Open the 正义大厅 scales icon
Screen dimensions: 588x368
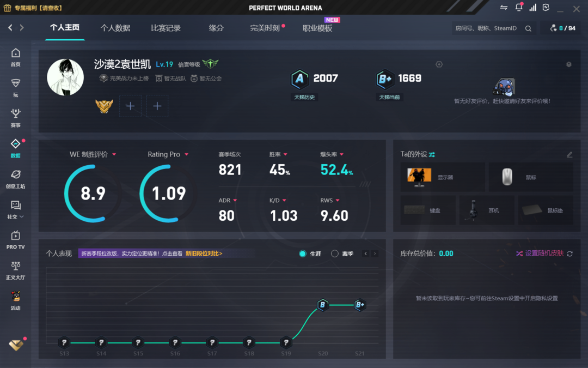point(15,270)
